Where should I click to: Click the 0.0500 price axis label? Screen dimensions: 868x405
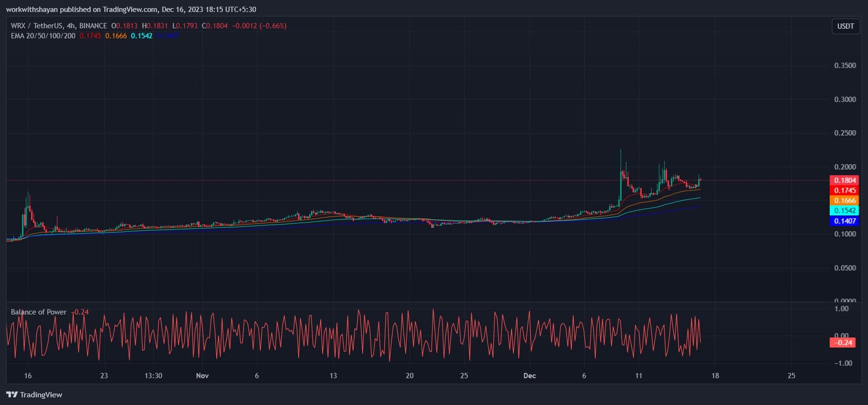[845, 268]
